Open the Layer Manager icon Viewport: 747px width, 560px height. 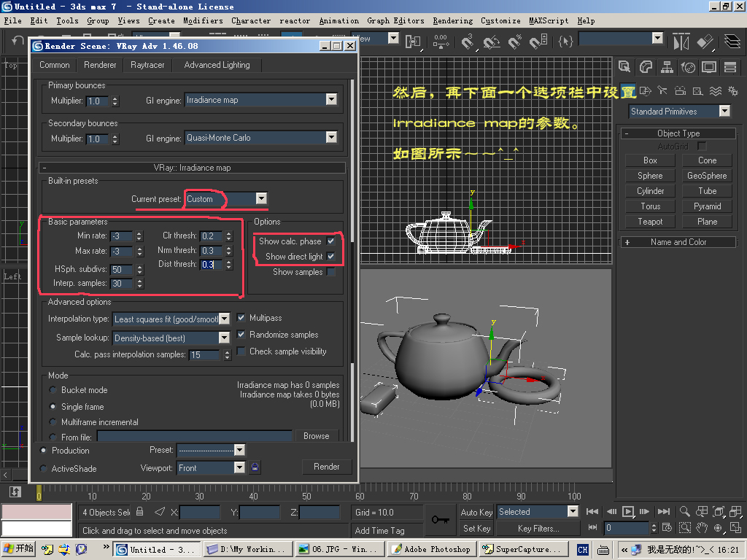coord(732,42)
